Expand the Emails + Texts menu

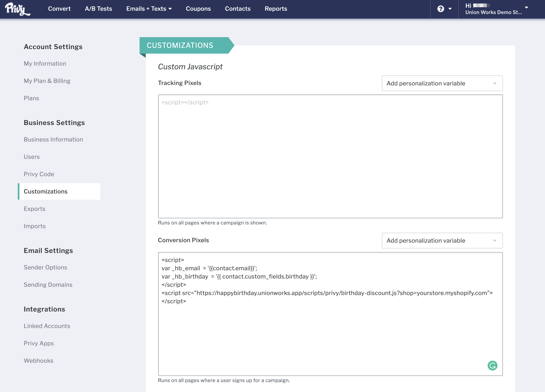click(149, 9)
